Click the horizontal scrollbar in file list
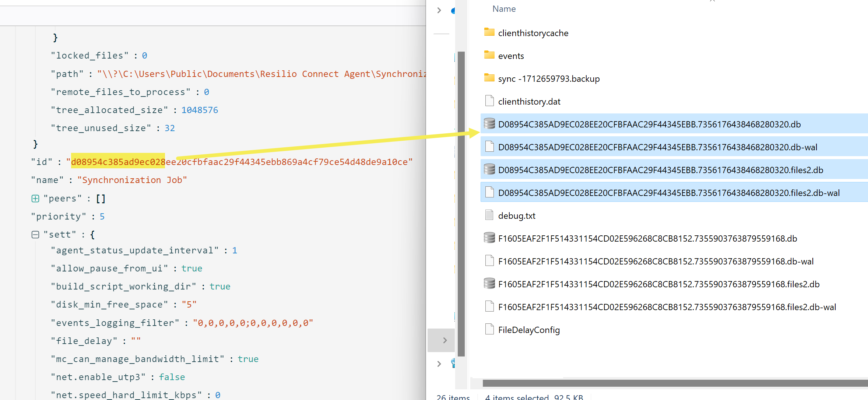The image size is (868, 400). 674,383
